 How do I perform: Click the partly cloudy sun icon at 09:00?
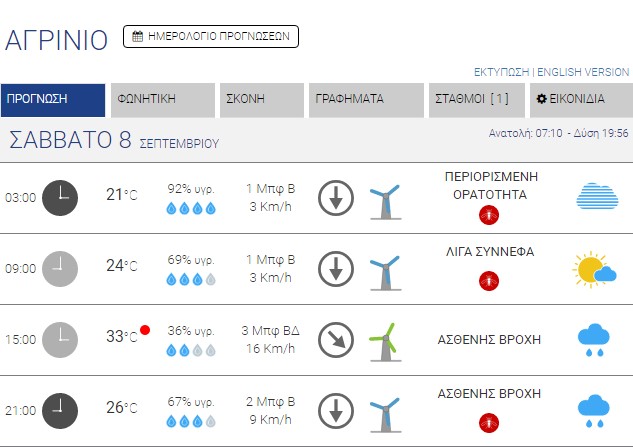pyautogui.click(x=594, y=268)
